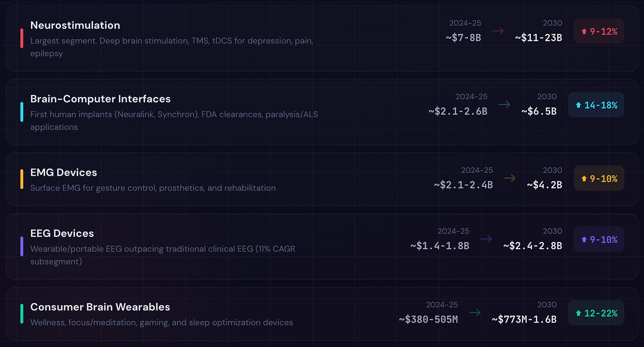Click the purple 9-10% EEG growth badge
Screen dimensions: 644x347
click(599, 239)
